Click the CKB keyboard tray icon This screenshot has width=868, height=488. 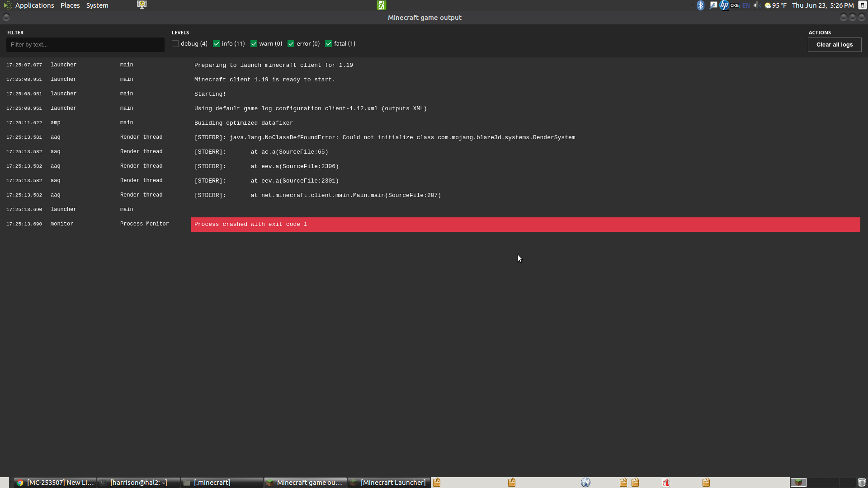pyautogui.click(x=735, y=5)
